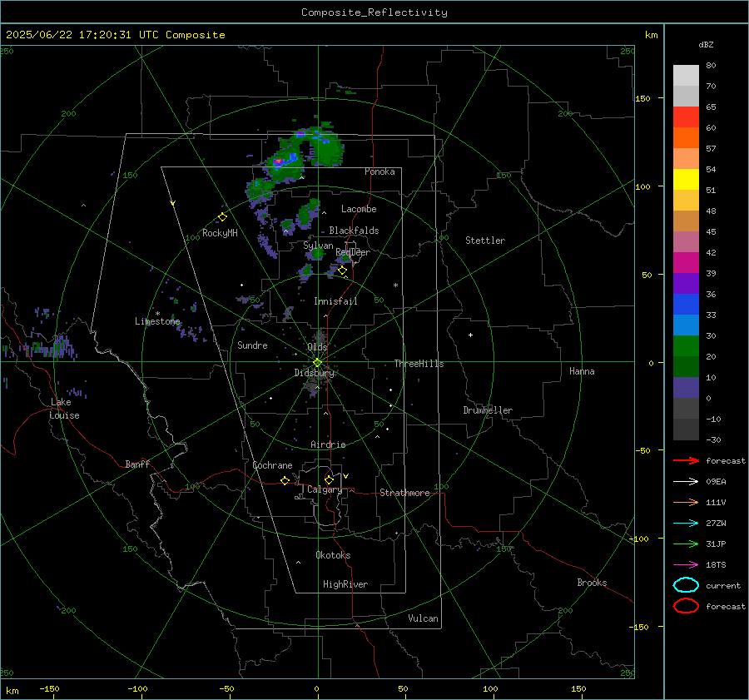Viewport: 749px width, 700px height.
Task: Click the Composite_Reflectivity title
Action: [x=374, y=12]
